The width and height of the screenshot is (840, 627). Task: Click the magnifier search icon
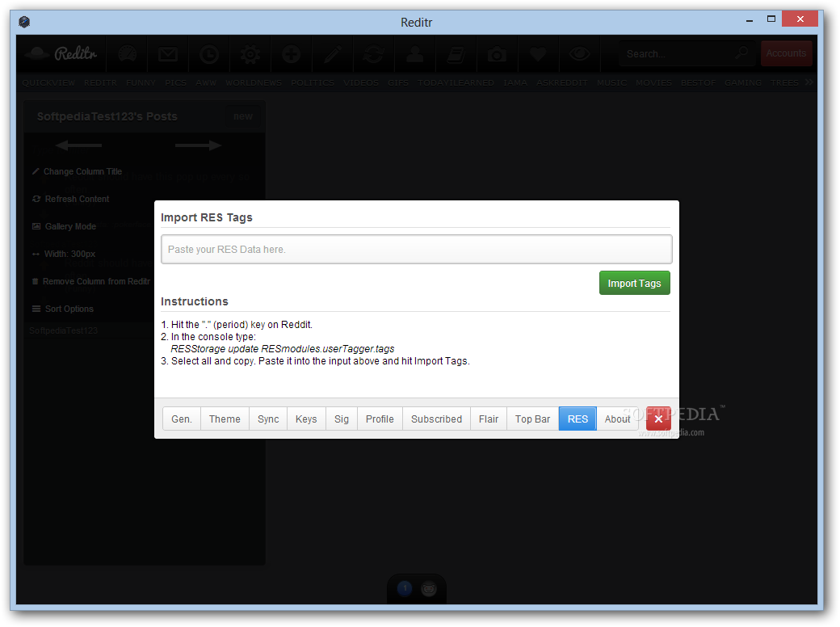pos(742,53)
